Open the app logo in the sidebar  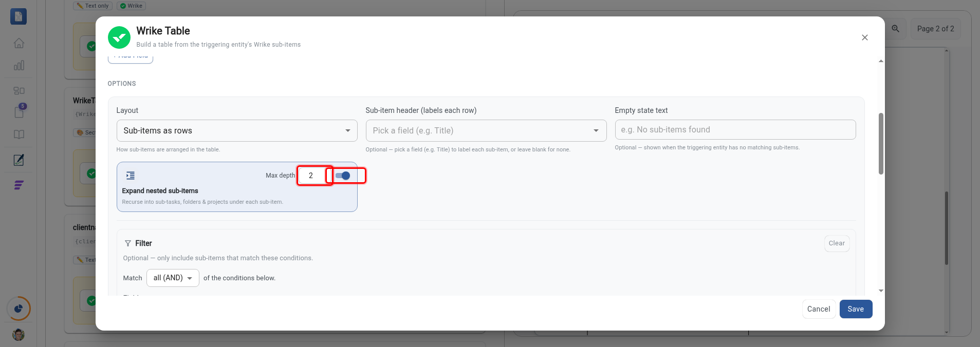[x=19, y=16]
